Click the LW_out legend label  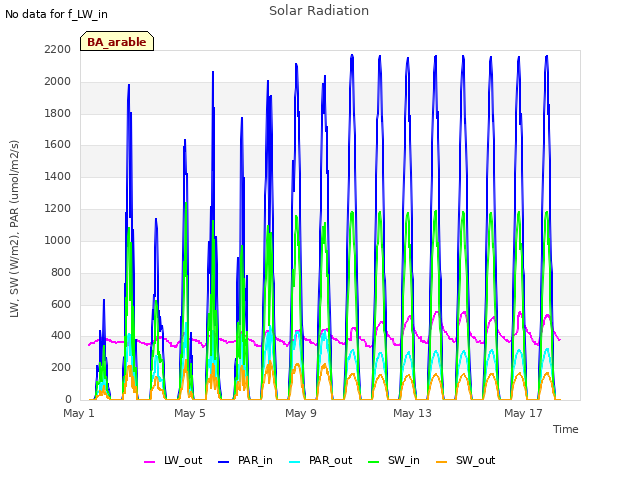click(x=183, y=461)
